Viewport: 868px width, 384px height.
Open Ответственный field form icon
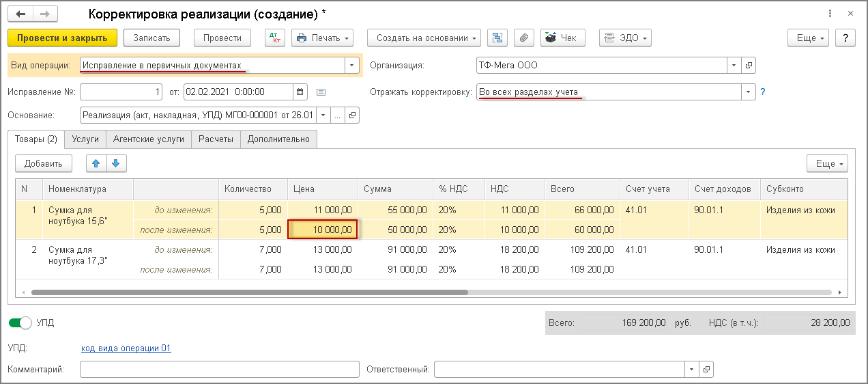pos(706,370)
